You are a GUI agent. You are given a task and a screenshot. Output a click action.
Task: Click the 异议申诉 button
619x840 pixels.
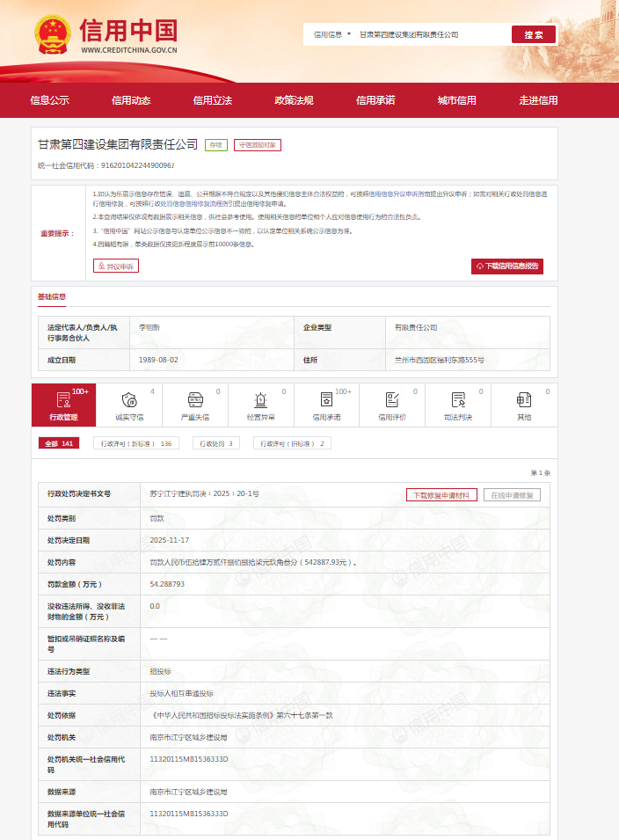[x=116, y=266]
